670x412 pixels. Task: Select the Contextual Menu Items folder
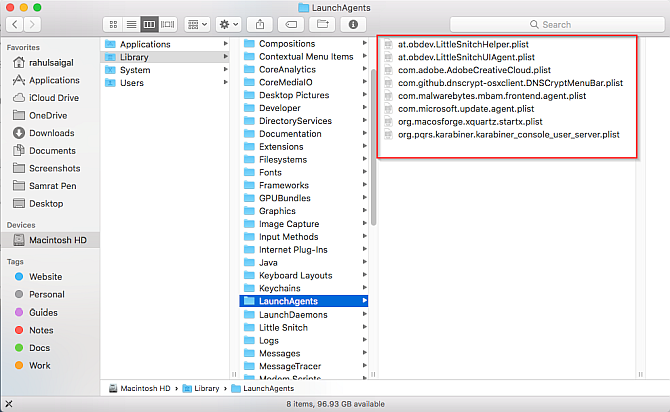[x=304, y=56]
